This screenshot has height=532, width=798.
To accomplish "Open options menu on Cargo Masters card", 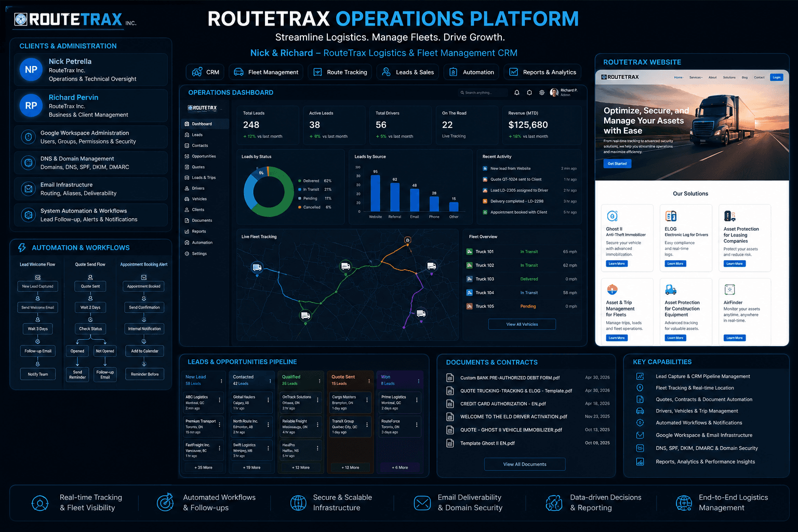I will pos(367,400).
